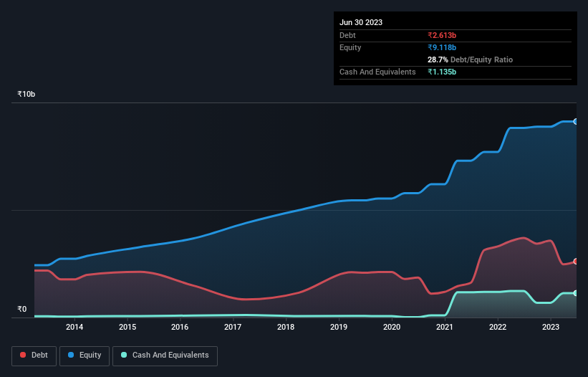Toggle the Equity series legend button

85,355
